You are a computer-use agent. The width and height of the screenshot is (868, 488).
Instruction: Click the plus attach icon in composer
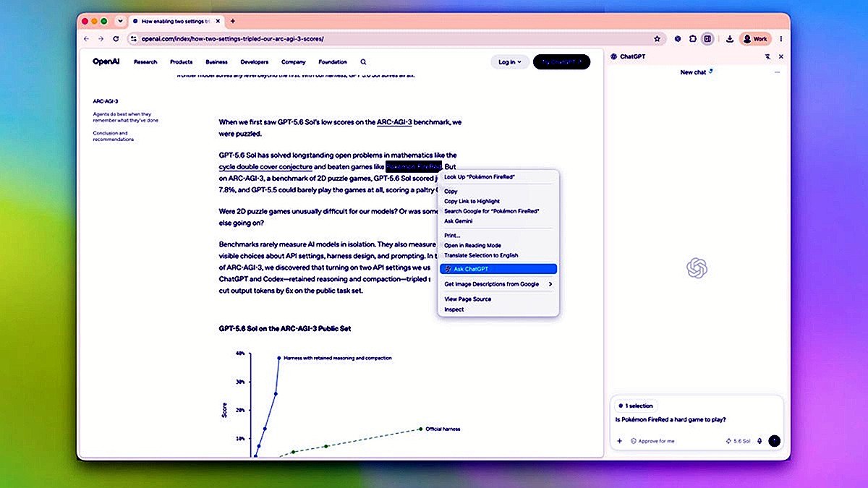point(619,441)
